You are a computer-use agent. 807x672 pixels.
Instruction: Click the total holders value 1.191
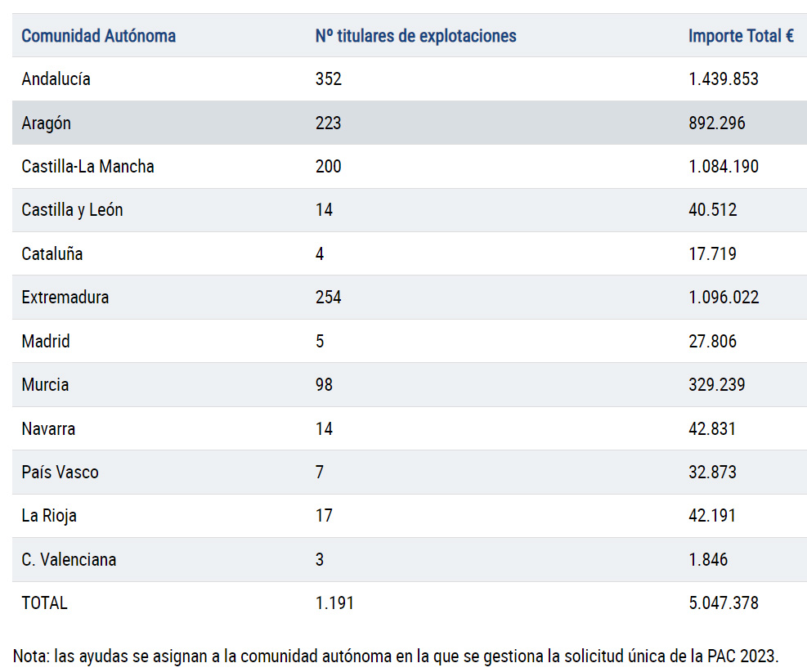pos(334,603)
